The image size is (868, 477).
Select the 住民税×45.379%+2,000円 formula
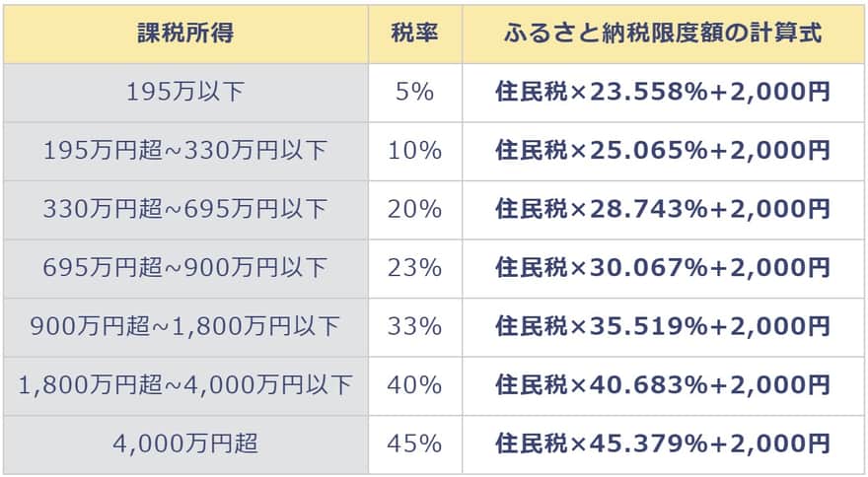tap(663, 444)
